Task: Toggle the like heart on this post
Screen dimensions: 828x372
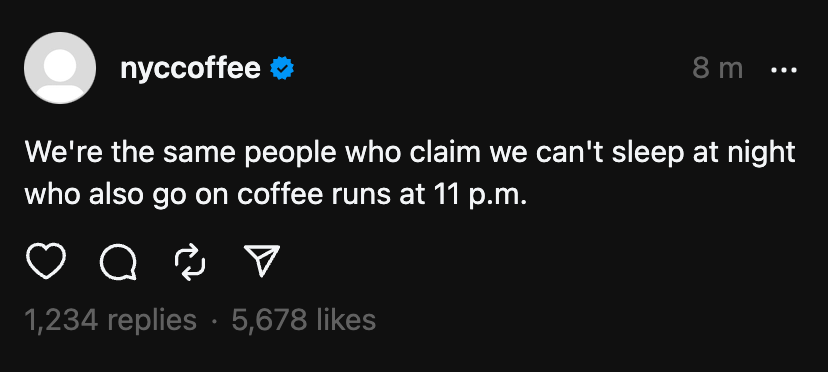Action: pos(45,262)
